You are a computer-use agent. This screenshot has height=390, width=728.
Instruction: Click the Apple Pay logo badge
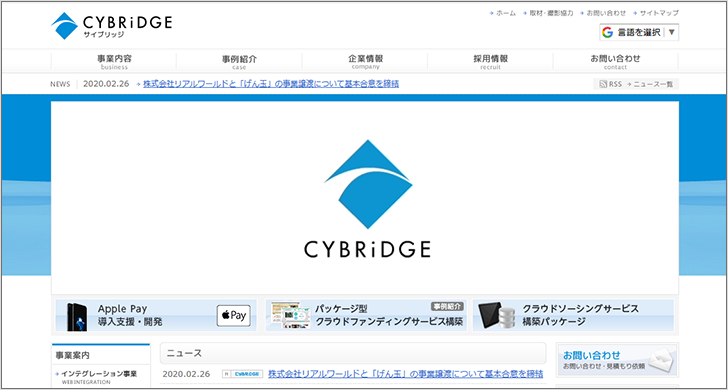(x=234, y=316)
